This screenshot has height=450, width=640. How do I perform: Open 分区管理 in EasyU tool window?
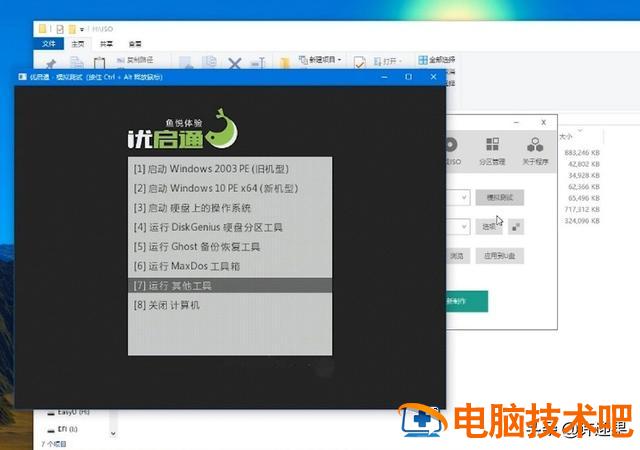click(492, 151)
